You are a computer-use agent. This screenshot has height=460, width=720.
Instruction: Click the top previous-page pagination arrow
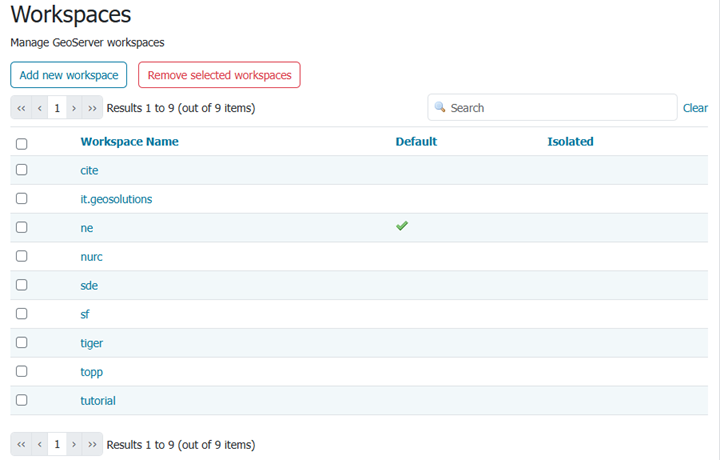coord(40,108)
